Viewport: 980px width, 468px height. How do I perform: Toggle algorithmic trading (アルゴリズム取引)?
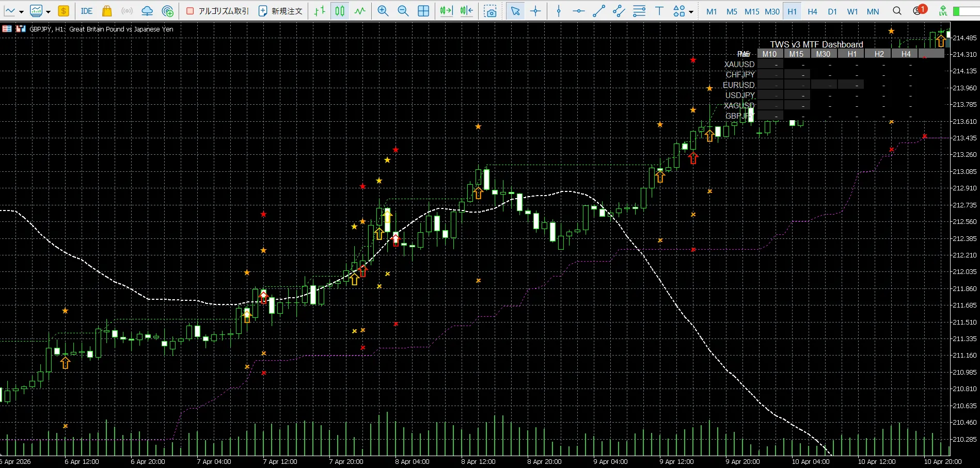[x=217, y=11]
